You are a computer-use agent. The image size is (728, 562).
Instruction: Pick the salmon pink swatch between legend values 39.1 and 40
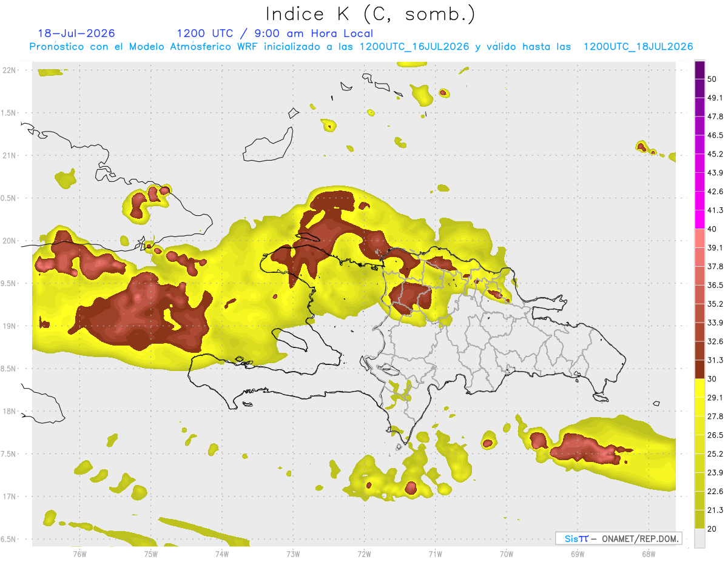click(699, 239)
